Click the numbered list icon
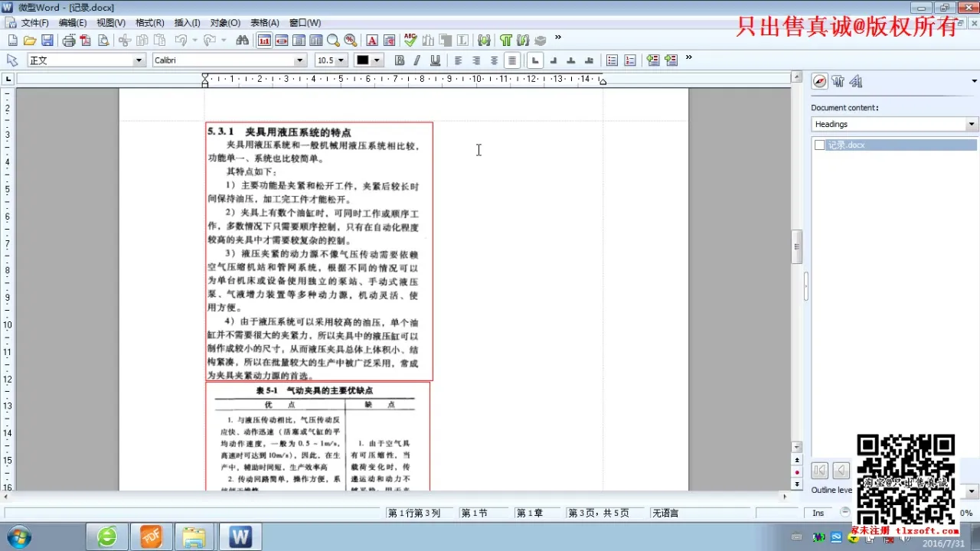Screen dimensions: 980x551 click(x=629, y=60)
